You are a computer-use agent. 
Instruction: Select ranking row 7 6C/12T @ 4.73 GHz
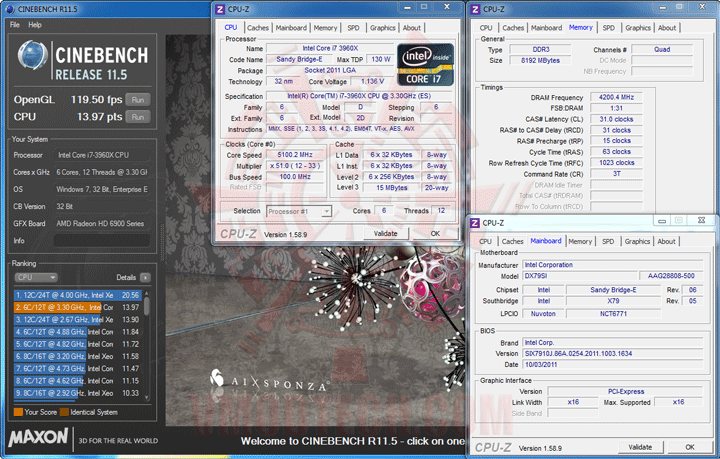coord(78,369)
